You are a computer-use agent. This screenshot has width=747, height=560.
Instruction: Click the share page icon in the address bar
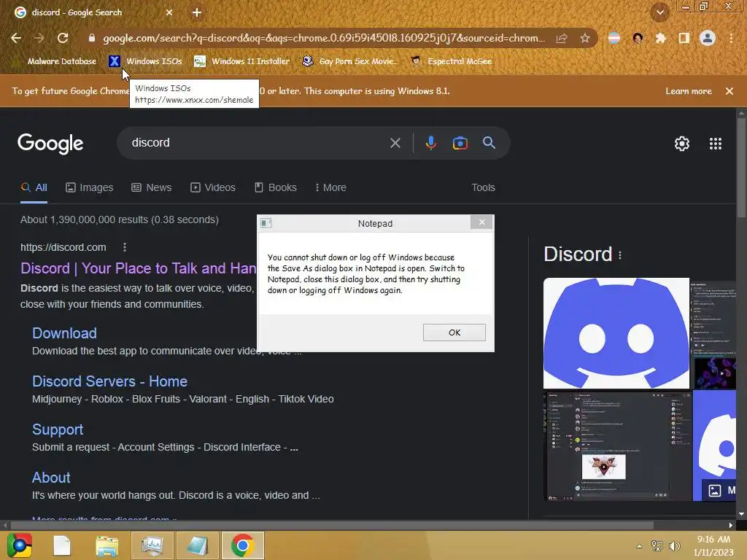562,38
